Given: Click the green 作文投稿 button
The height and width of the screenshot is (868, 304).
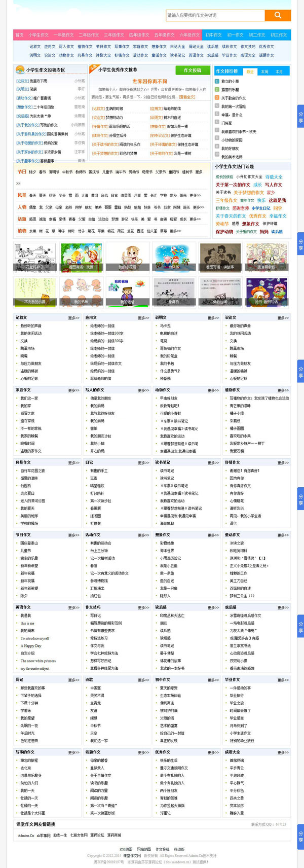Looking at the screenshot, I should point(193,70).
